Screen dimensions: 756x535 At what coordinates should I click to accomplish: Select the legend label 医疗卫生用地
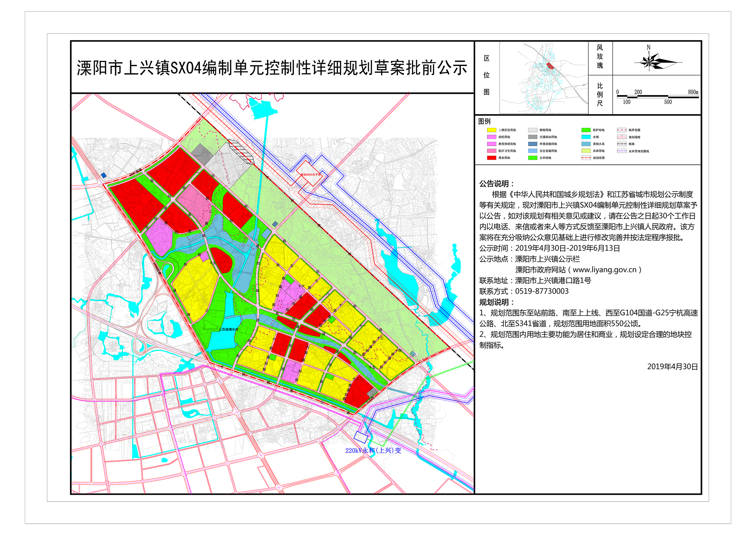(507, 151)
